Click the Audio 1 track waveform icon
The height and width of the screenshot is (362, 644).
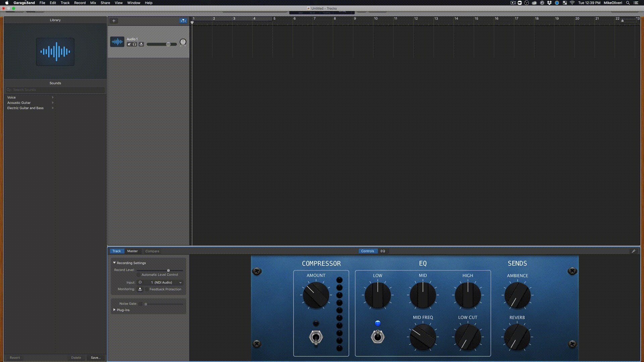[117, 42]
